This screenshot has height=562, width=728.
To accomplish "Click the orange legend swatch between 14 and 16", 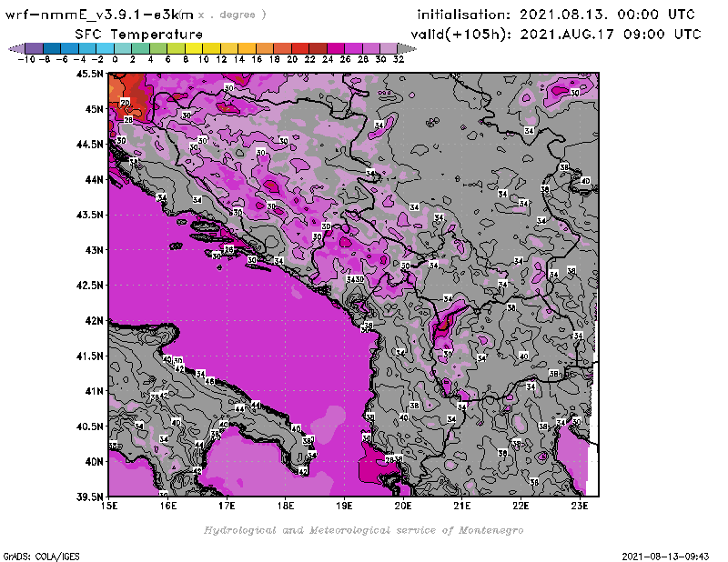I will pyautogui.click(x=247, y=48).
